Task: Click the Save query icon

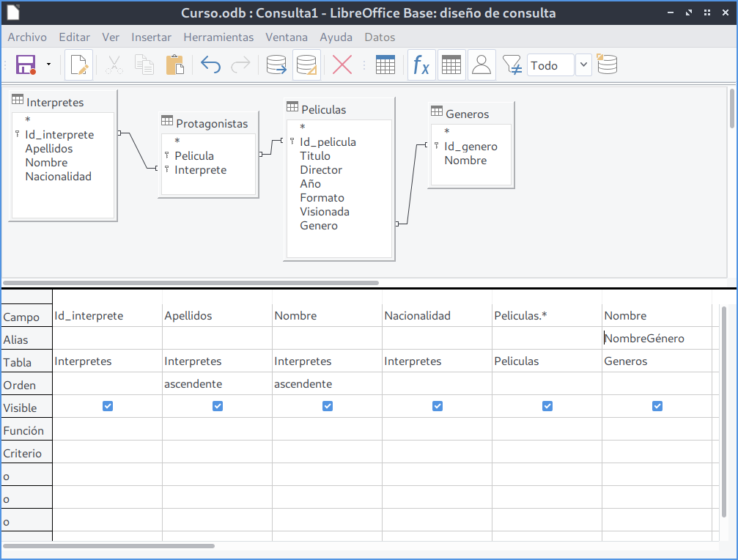Action: point(26,65)
